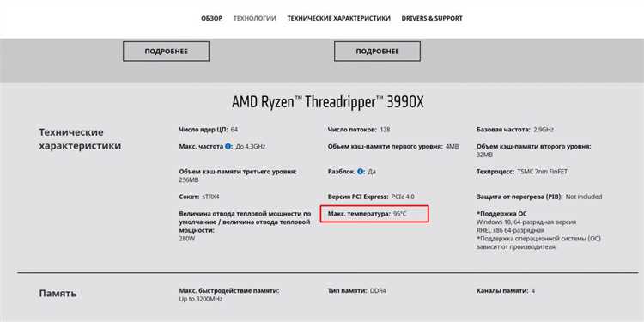Click the info icon next to Разблок.

(x=361, y=171)
